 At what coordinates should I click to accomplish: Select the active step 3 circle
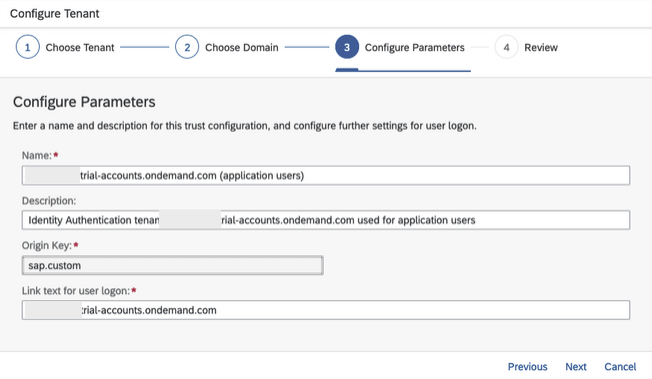click(347, 47)
